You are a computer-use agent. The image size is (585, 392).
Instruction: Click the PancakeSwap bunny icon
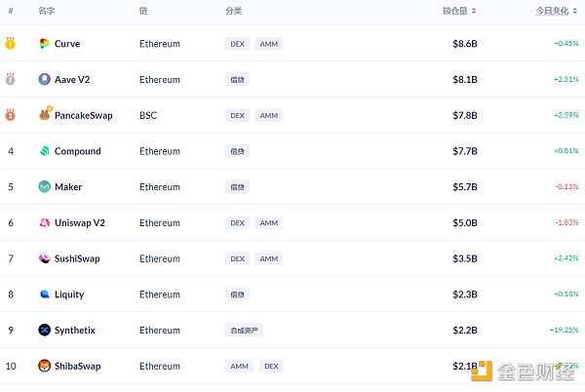[45, 115]
